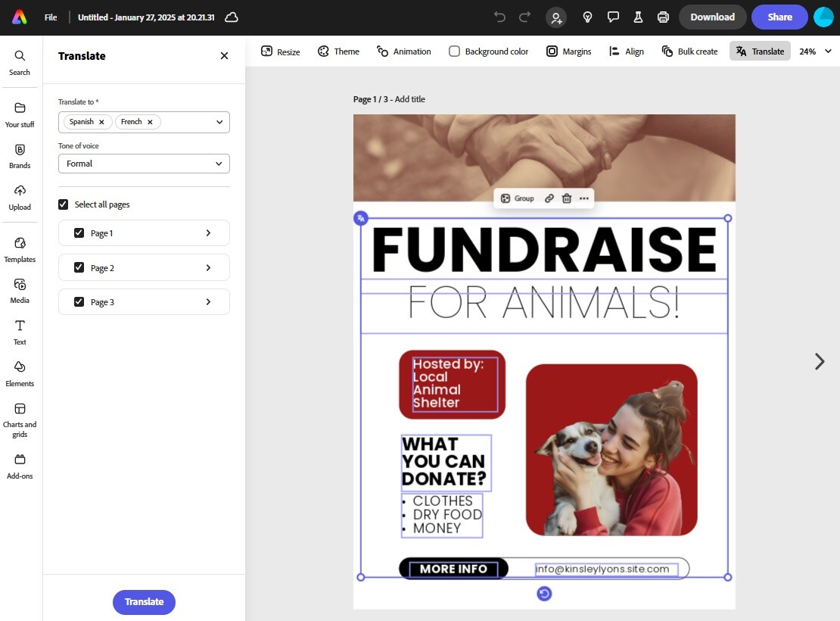The height and width of the screenshot is (621, 840).
Task: Open the Elements panel
Action: (20, 373)
